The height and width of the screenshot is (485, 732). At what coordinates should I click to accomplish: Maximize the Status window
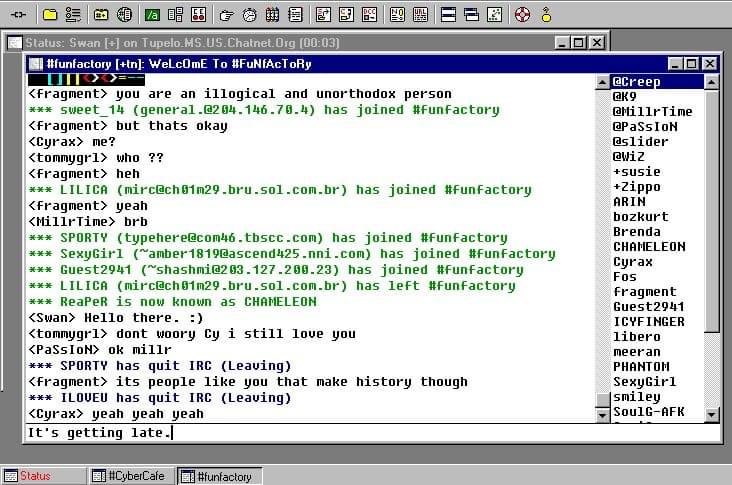click(x=578, y=42)
